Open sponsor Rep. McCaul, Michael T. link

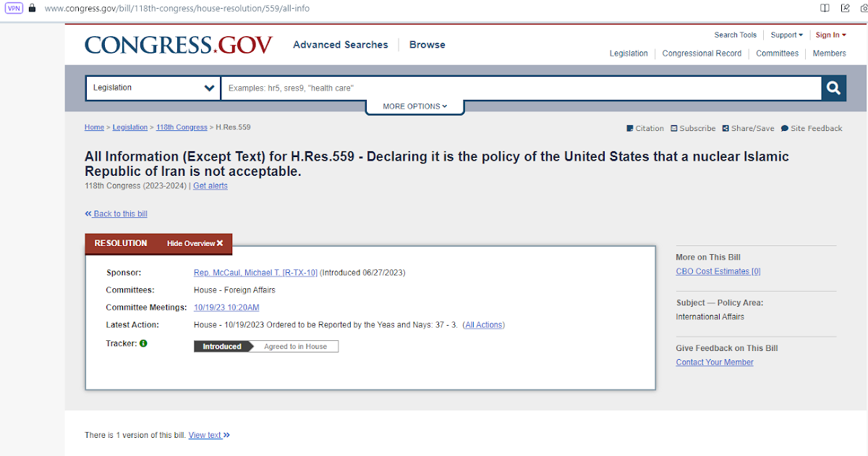click(255, 273)
